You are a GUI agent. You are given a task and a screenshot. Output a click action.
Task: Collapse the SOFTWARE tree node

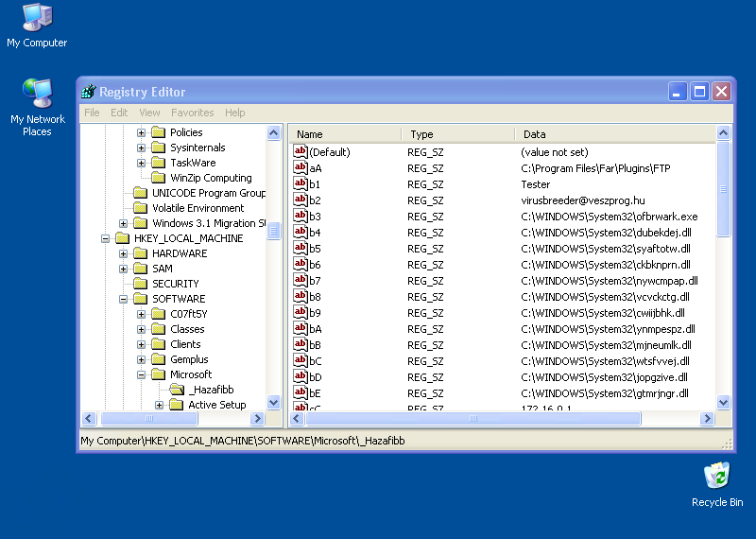(124, 299)
